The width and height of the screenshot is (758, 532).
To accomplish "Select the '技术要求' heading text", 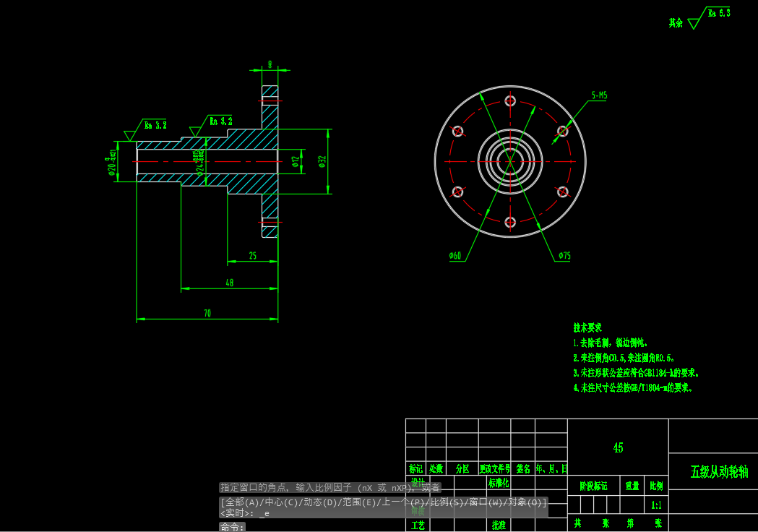I will [x=587, y=327].
